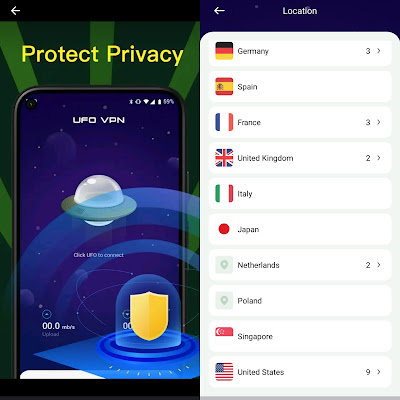The image size is (400, 400).
Task: Tap the upload speed arrow icon
Action: tap(47, 314)
